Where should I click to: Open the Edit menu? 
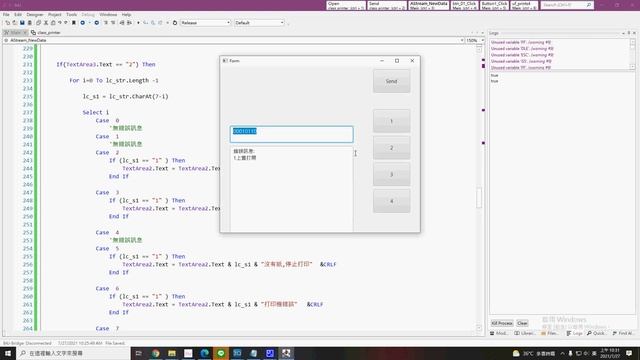coord(18,15)
